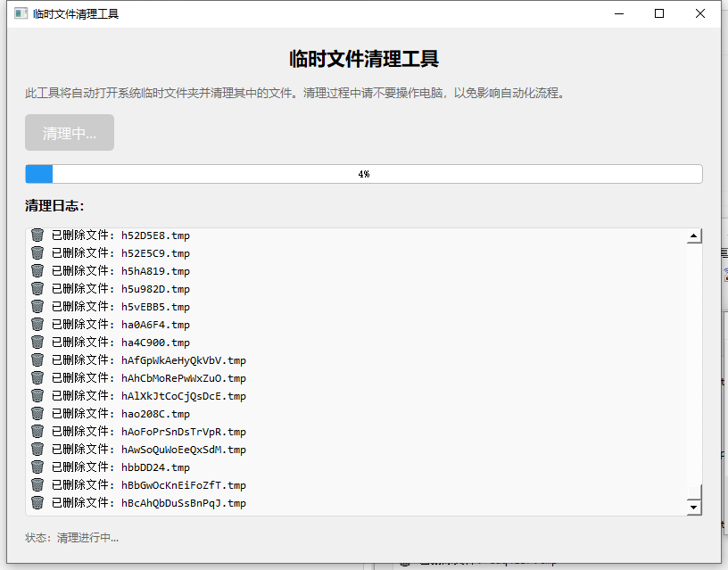Click the trash bin icon beside h5u982D.tmp
This screenshot has width=728, height=570.
(x=37, y=288)
